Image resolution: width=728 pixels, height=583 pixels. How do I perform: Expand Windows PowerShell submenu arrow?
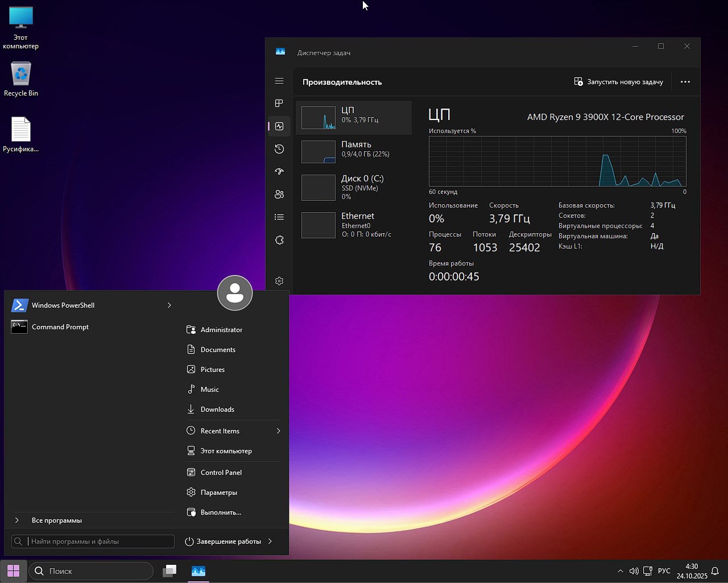pyautogui.click(x=169, y=305)
